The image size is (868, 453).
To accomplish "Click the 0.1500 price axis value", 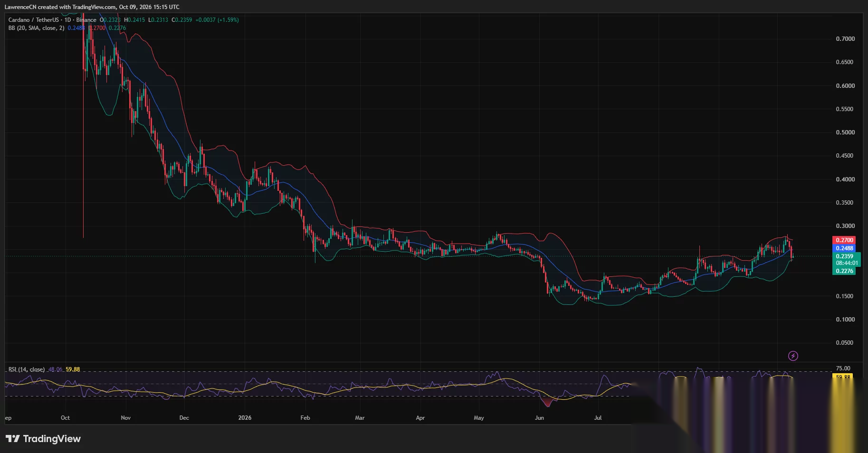I will pos(845,296).
